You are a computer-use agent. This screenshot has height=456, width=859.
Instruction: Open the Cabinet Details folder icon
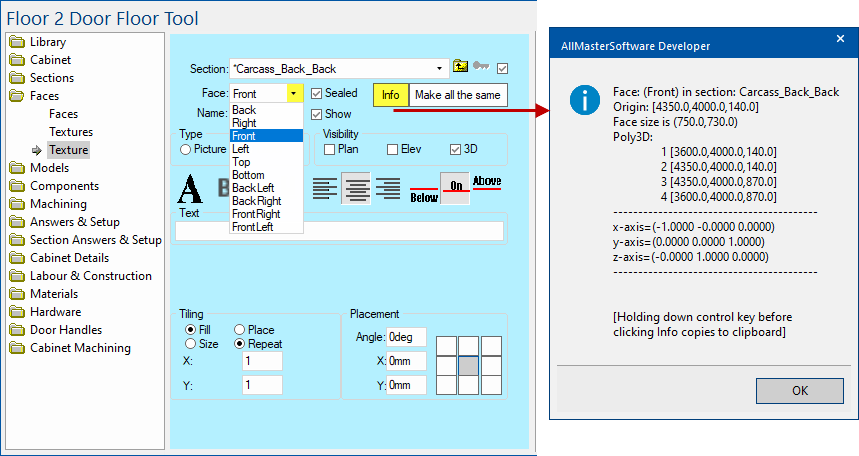pyautogui.click(x=18, y=258)
